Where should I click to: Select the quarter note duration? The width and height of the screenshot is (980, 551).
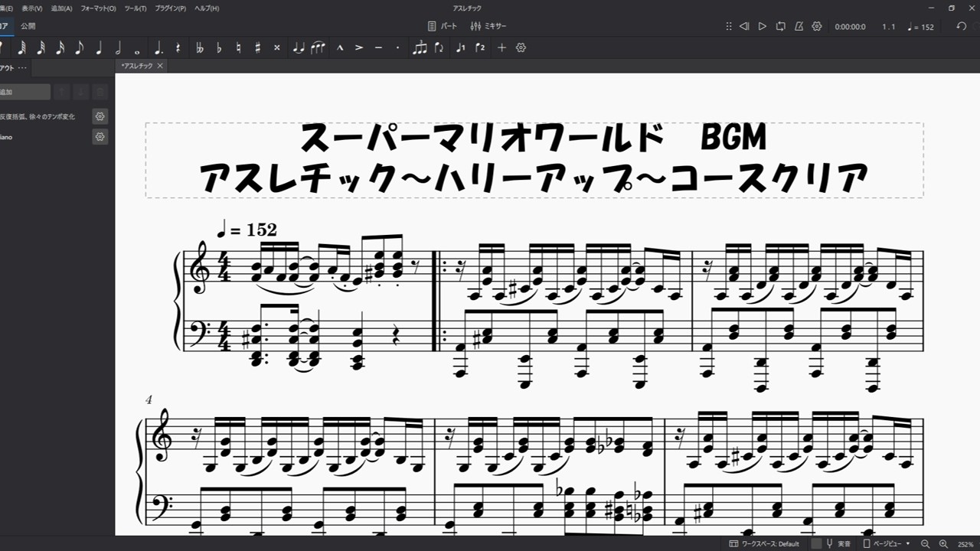(99, 47)
